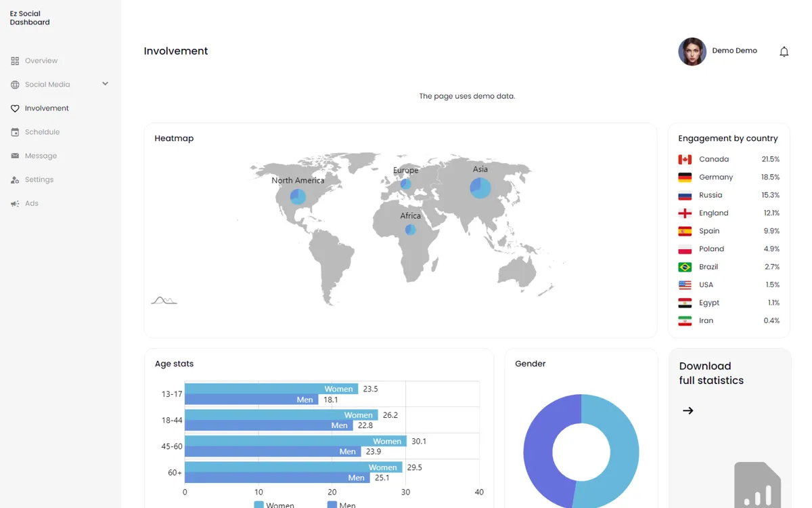Viewport: 812px width, 508px height.
Task: Click the Ads megaphone icon
Action: [15, 203]
